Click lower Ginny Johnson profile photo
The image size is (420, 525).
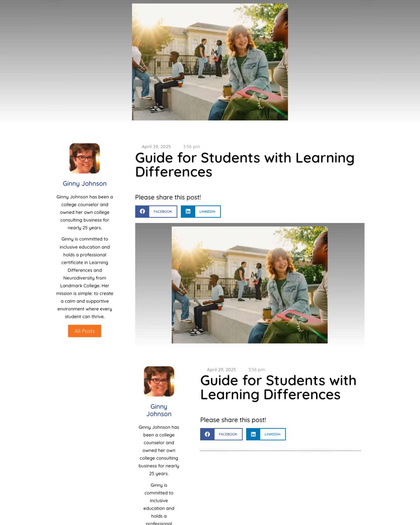159,381
